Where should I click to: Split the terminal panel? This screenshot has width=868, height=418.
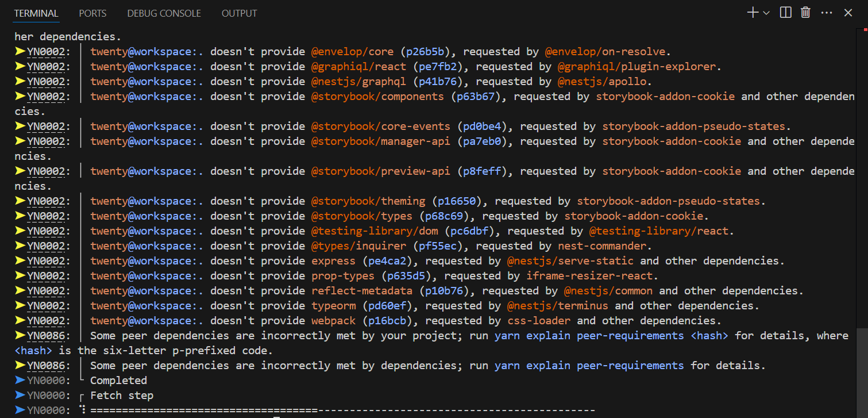(786, 13)
